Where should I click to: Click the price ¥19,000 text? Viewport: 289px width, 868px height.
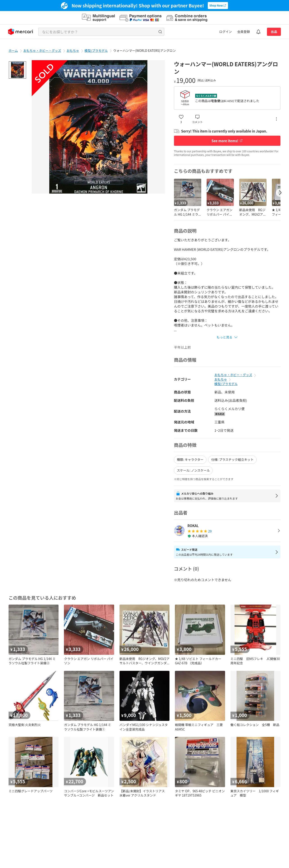tap(185, 80)
